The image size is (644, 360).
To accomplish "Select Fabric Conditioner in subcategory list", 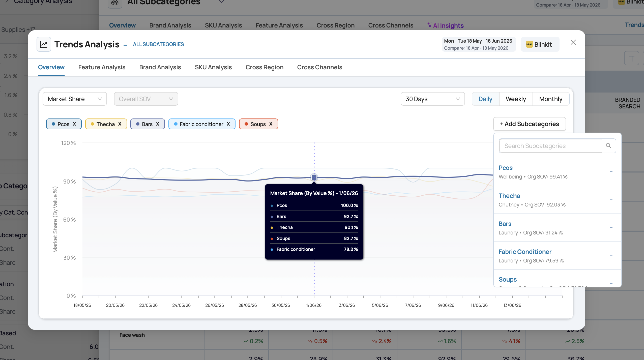I will pos(557,256).
